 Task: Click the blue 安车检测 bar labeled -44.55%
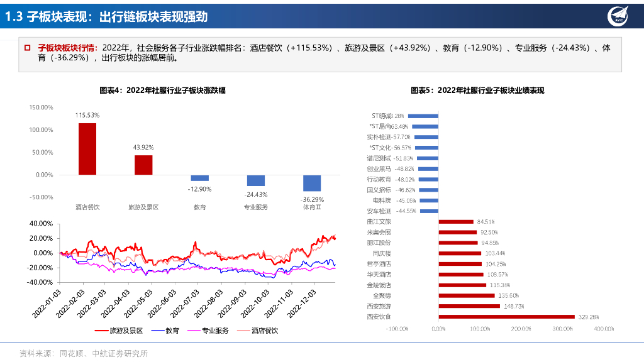coord(429,211)
